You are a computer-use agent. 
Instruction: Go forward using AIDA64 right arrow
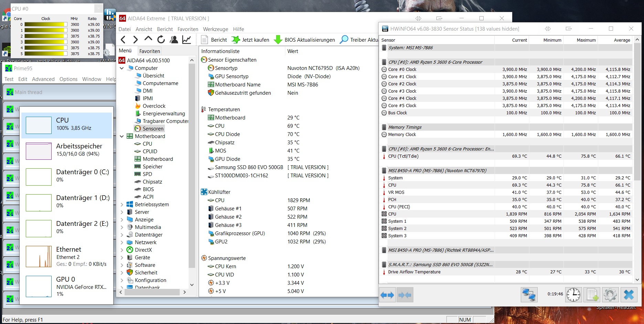(136, 40)
